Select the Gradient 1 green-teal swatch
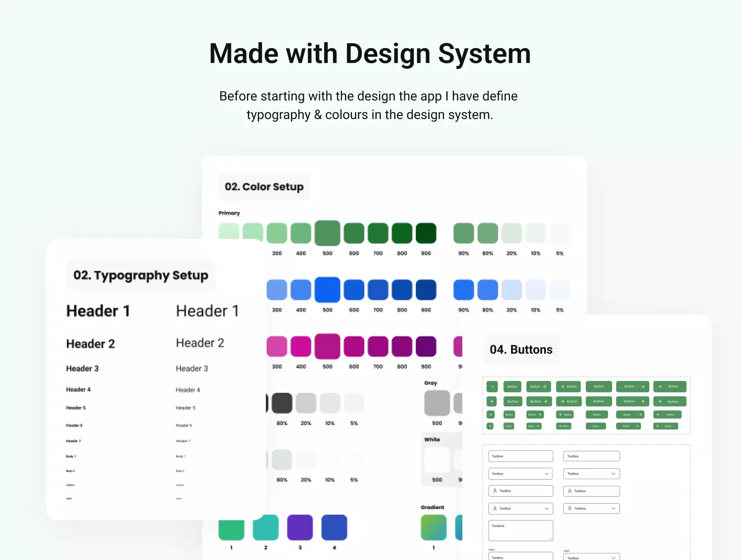741x560 pixels. [x=434, y=527]
